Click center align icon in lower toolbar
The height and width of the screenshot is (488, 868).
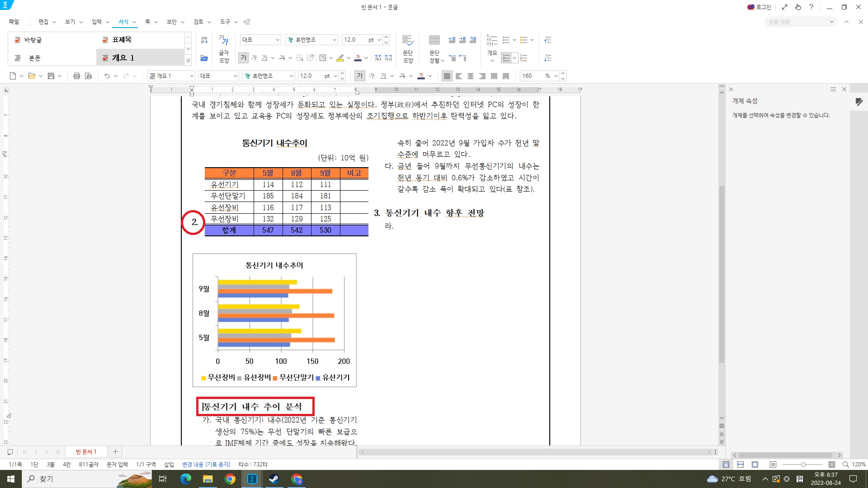[471, 76]
